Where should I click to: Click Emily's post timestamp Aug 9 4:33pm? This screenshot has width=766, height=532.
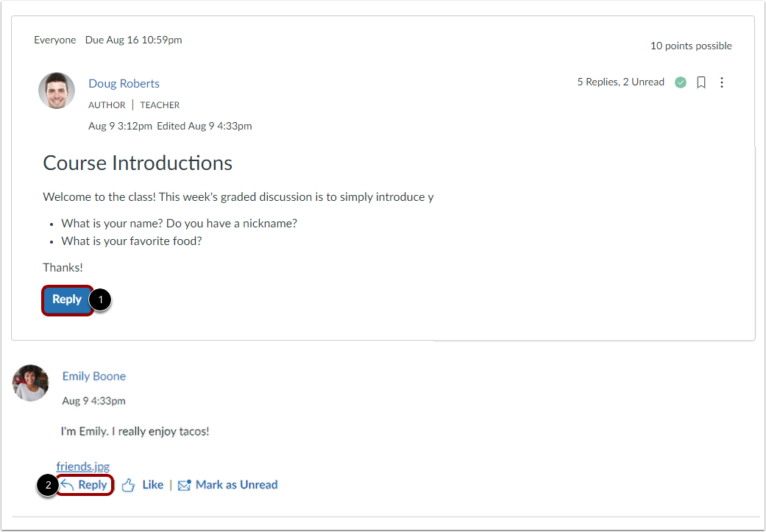pyautogui.click(x=93, y=401)
